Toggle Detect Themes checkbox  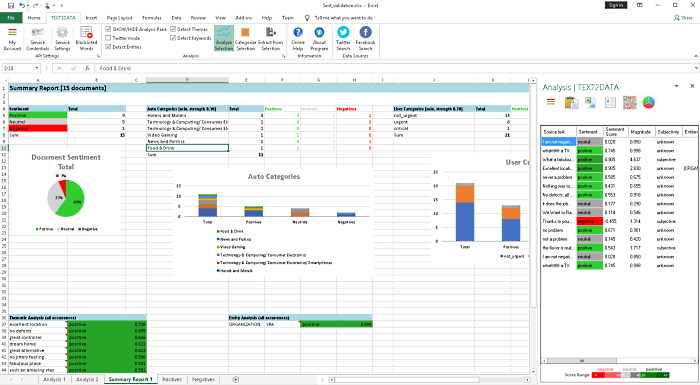173,29
